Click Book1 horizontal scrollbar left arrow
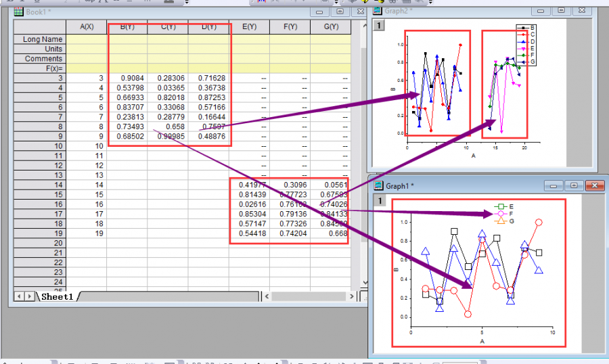609x364 pixels. [x=267, y=296]
